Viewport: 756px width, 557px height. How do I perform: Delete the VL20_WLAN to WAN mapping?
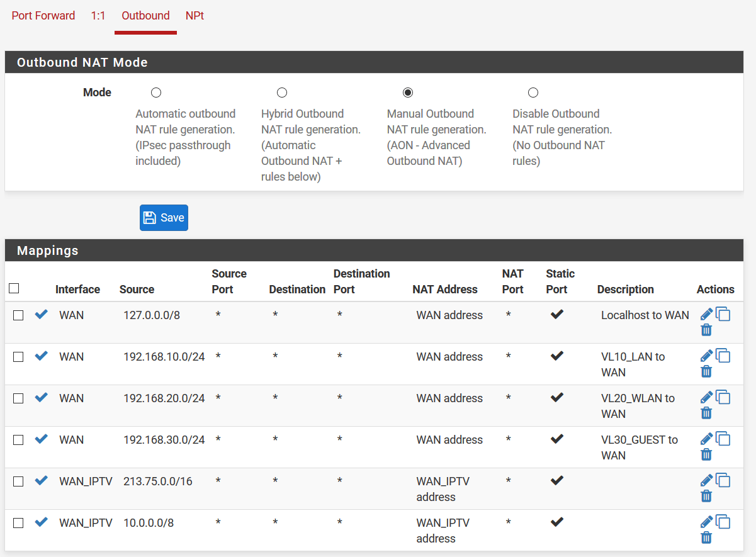coord(706,413)
